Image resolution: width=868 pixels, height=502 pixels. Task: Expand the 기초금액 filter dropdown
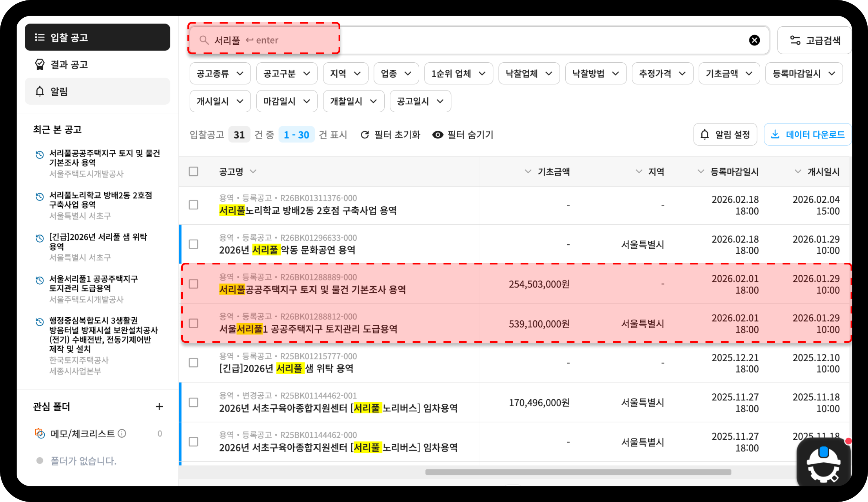coord(729,73)
